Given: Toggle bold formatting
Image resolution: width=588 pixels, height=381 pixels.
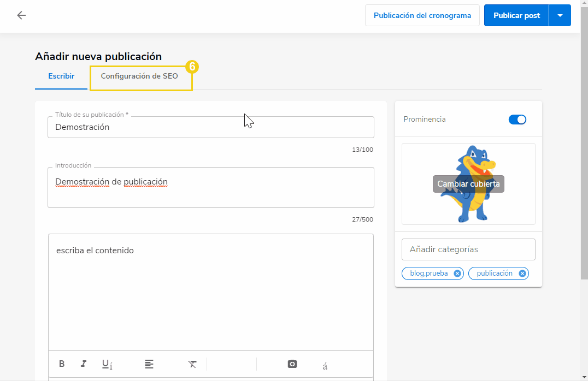Looking at the screenshot, I should [x=62, y=364].
